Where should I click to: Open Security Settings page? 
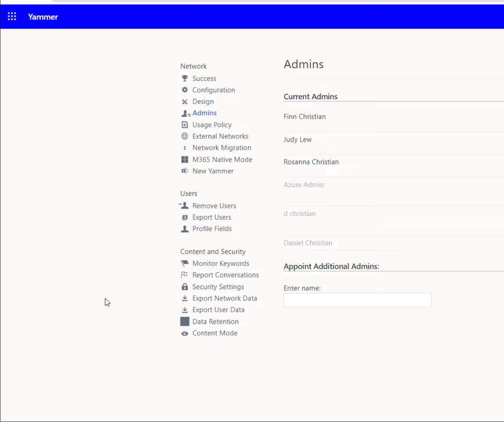click(x=218, y=287)
